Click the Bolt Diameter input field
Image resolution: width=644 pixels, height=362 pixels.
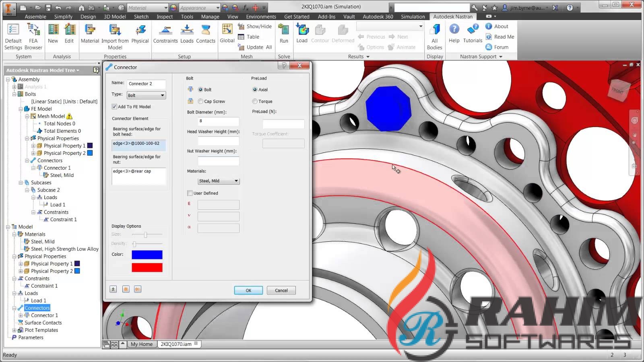pos(219,121)
